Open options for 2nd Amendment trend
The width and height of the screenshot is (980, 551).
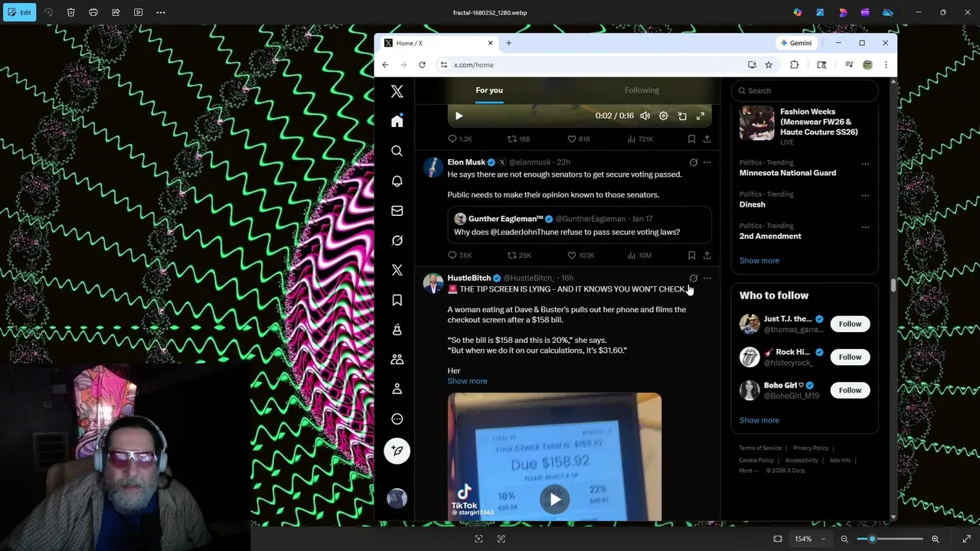point(865,227)
